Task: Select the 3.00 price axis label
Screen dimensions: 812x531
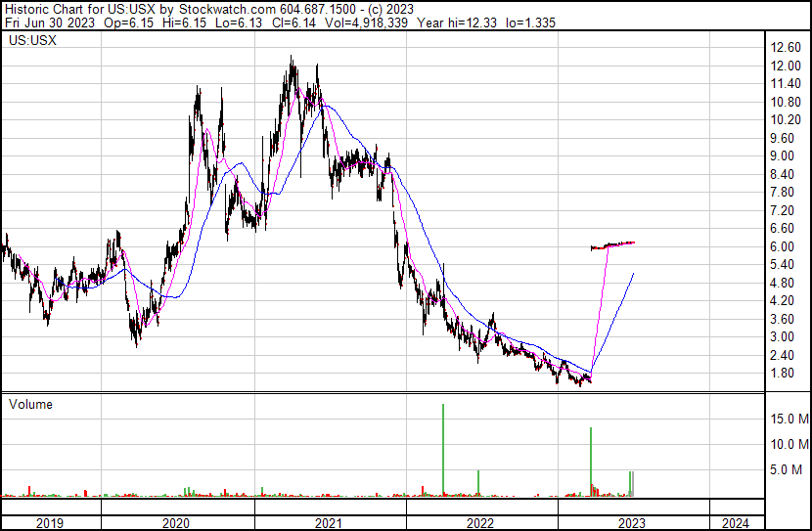Action: click(x=782, y=337)
